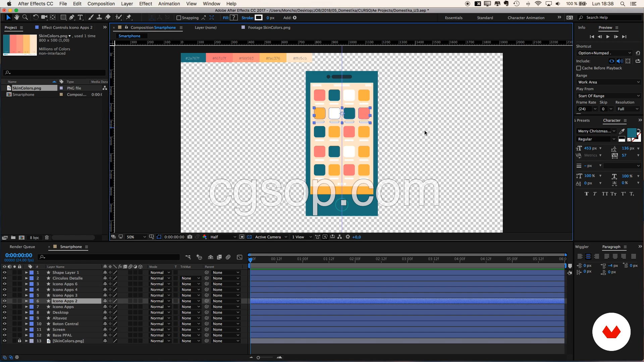Image resolution: width=644 pixels, height=362 pixels.
Task: Hide the Desktop layer with eye icon
Action: coord(4,312)
